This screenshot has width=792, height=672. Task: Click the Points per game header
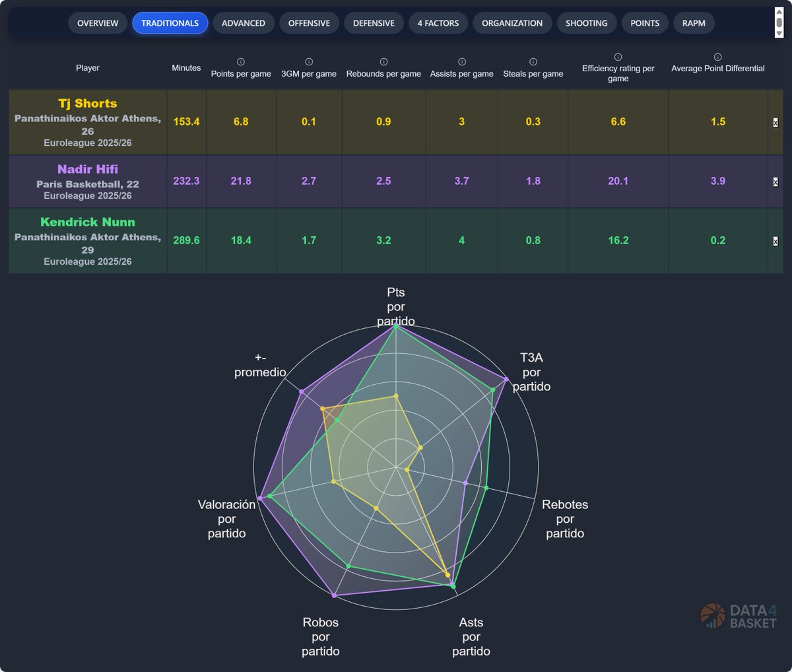[241, 74]
